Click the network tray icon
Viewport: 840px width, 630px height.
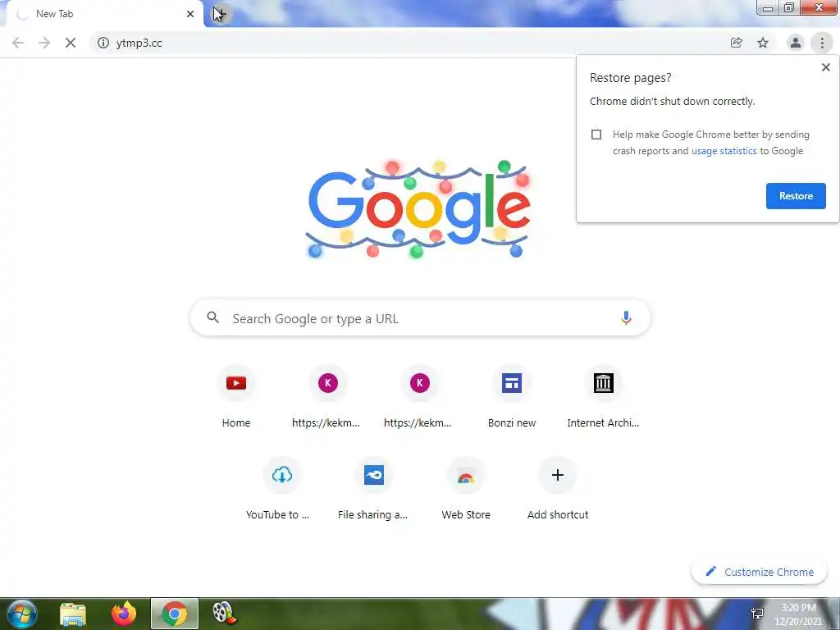tap(757, 614)
